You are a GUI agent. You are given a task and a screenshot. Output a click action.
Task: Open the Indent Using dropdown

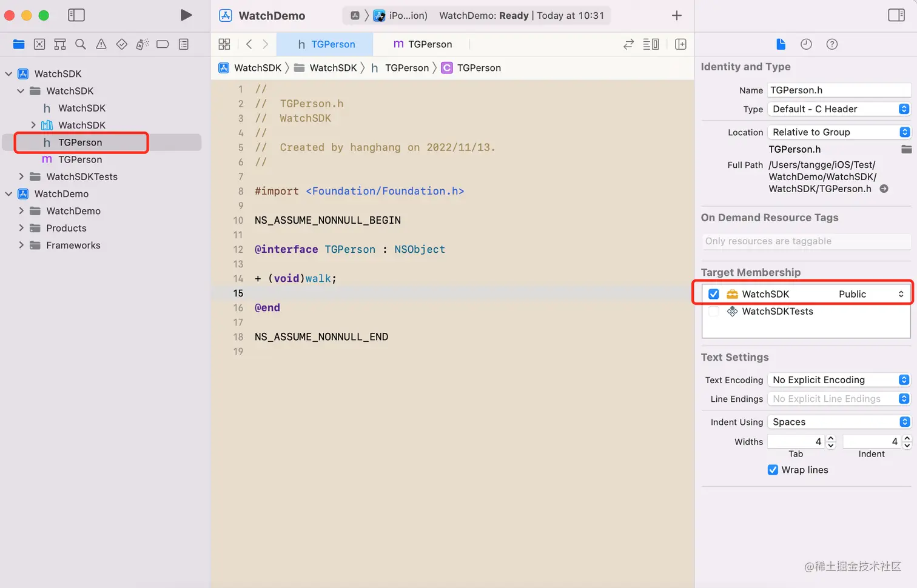(839, 422)
